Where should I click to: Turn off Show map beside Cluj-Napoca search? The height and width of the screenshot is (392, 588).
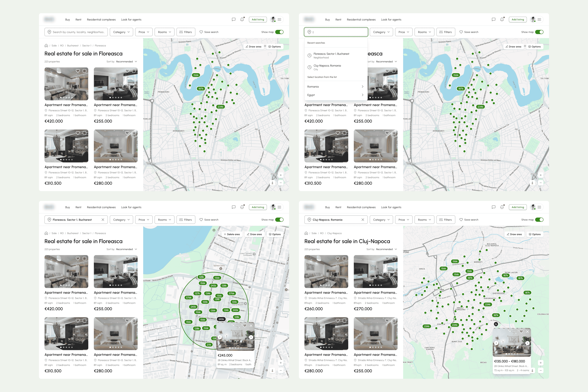[x=539, y=220]
